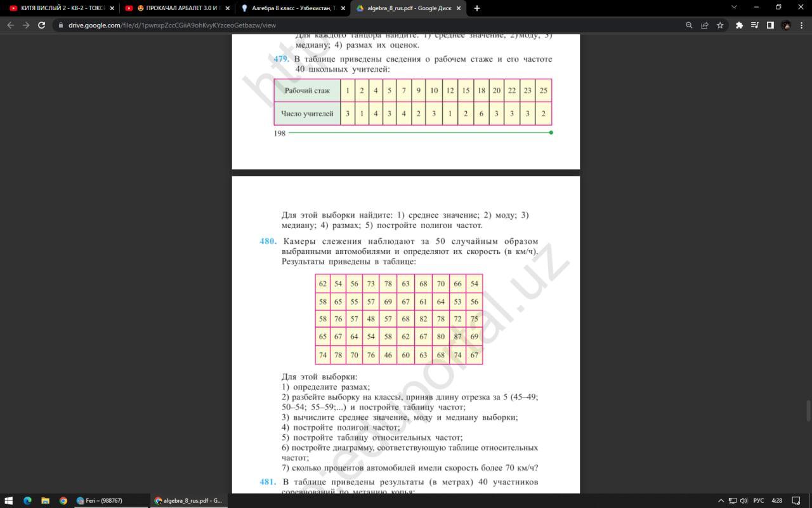
Task: Reload the current page
Action: [x=42, y=25]
